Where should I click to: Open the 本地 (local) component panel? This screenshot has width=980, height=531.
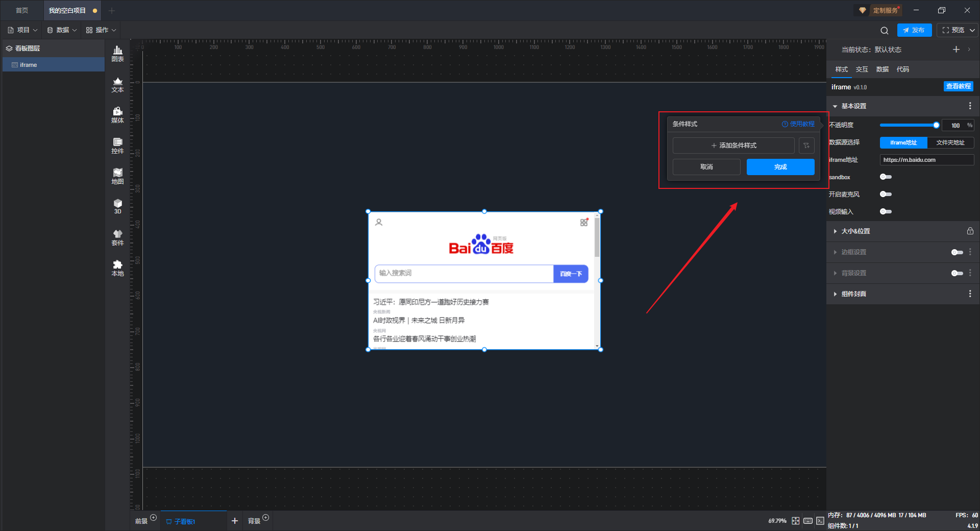tap(117, 268)
